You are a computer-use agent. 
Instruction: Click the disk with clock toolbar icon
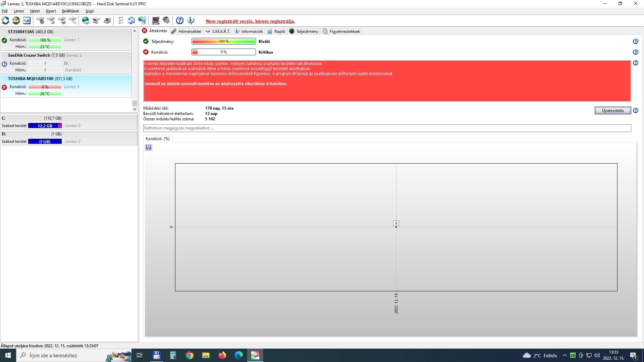pyautogui.click(x=51, y=20)
